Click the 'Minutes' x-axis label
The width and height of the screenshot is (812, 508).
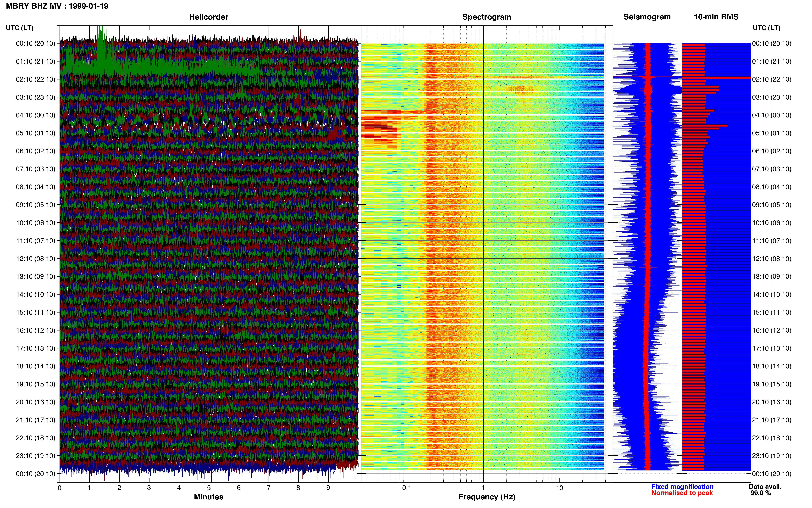tap(209, 497)
